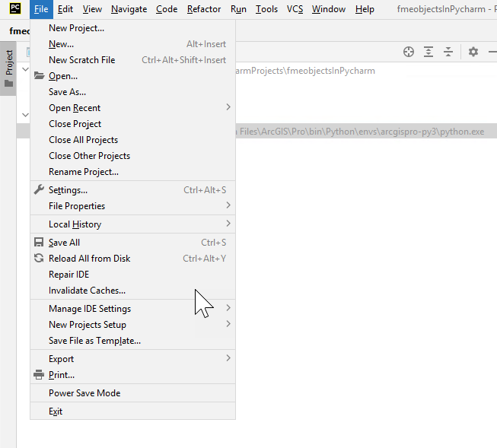Click the locate target icon in Project toolbar
497x448 pixels.
(x=409, y=52)
